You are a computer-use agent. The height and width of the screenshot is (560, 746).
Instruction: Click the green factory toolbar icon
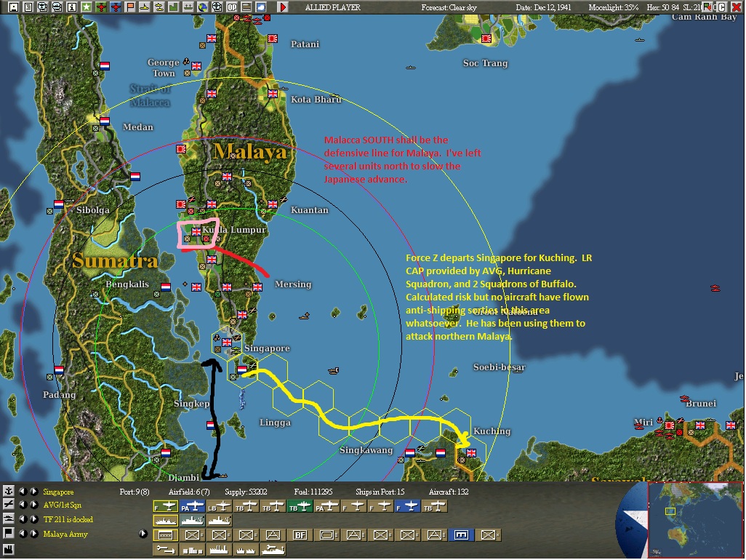click(x=174, y=7)
